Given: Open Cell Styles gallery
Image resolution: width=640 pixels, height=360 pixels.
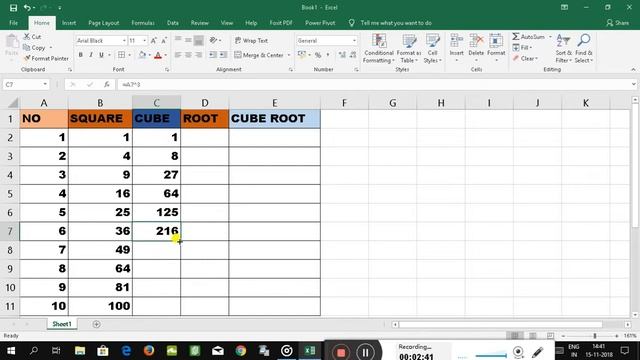Looking at the screenshot, I should (x=432, y=48).
